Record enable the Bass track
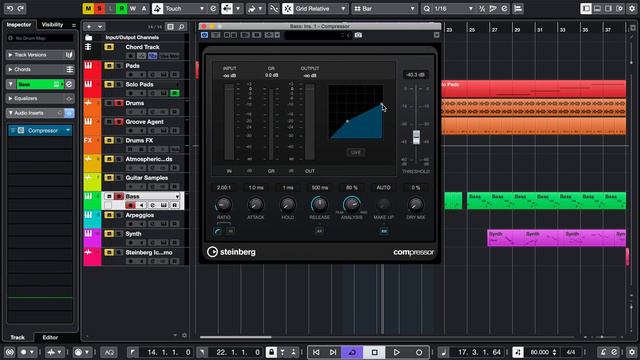640x360 pixels. point(131,205)
